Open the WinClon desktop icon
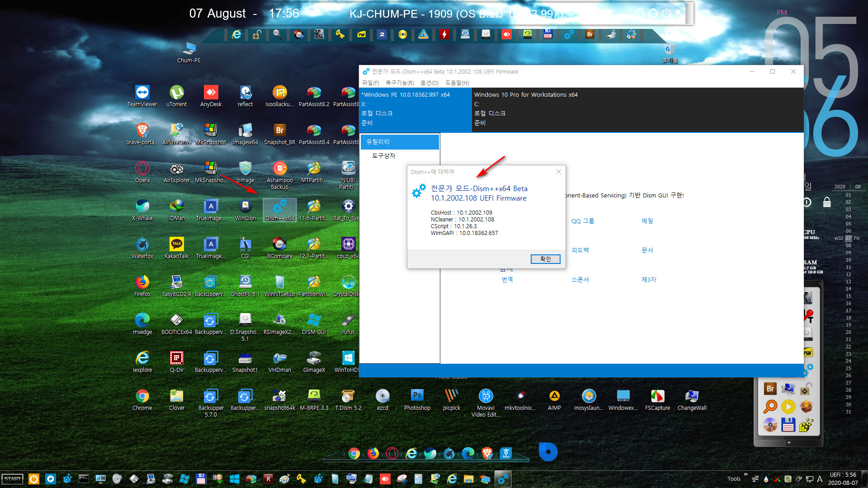This screenshot has height=488, width=868. point(245,210)
